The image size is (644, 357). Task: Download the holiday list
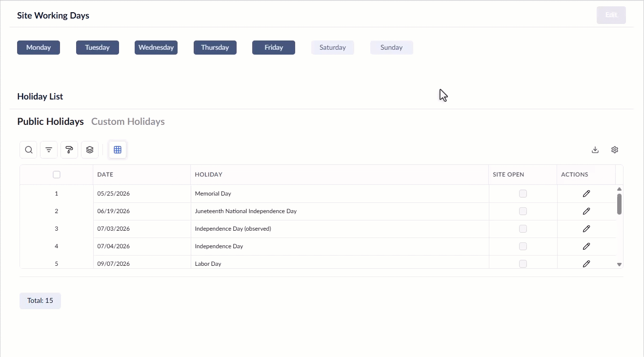click(x=595, y=150)
